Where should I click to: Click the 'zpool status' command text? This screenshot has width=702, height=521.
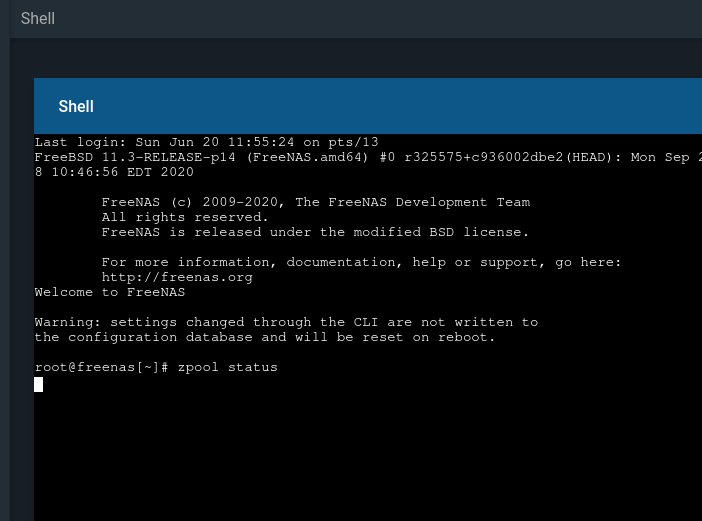[x=227, y=367]
